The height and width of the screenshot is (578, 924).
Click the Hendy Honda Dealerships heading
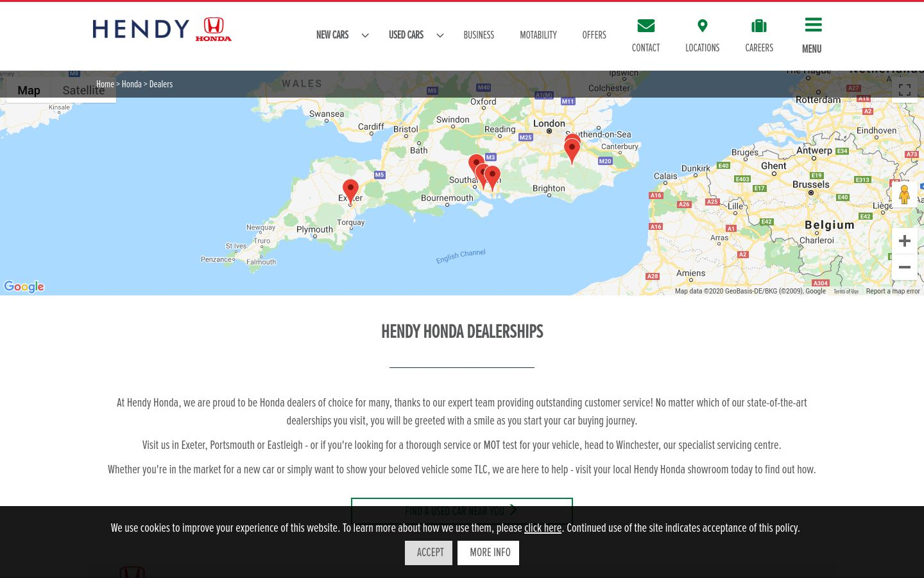462,331
